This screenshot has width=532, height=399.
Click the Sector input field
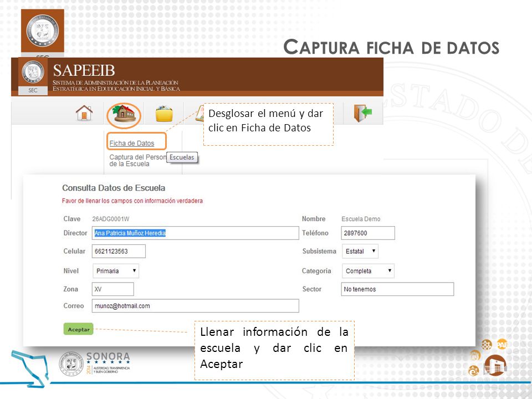pyautogui.click(x=397, y=289)
